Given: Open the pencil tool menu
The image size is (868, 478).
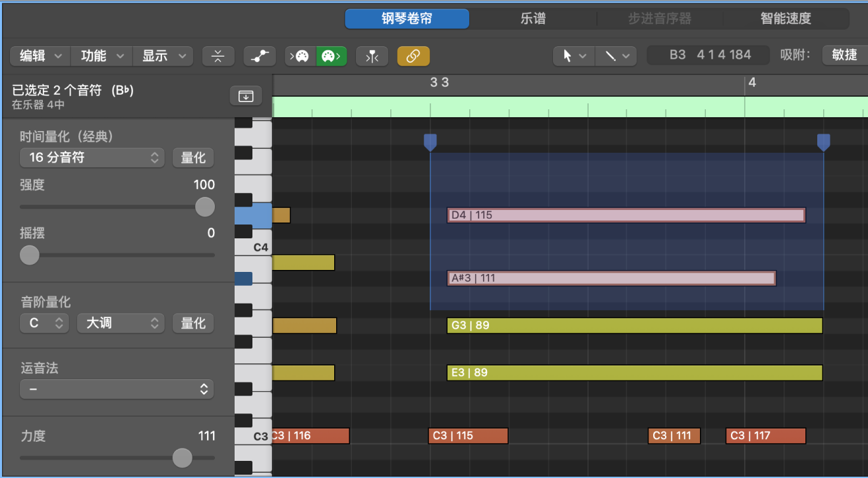Looking at the screenshot, I should (x=616, y=56).
